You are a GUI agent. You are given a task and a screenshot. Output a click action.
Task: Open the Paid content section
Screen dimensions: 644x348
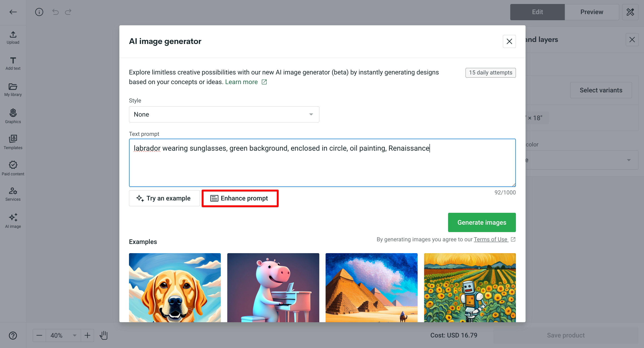(x=13, y=168)
